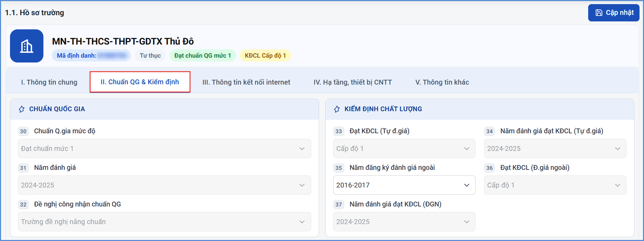Screen dimensions: 644x241
Task: Click the Đạt KĐCL (Đ.giá ngoài) label
Action: (x=535, y=168)
